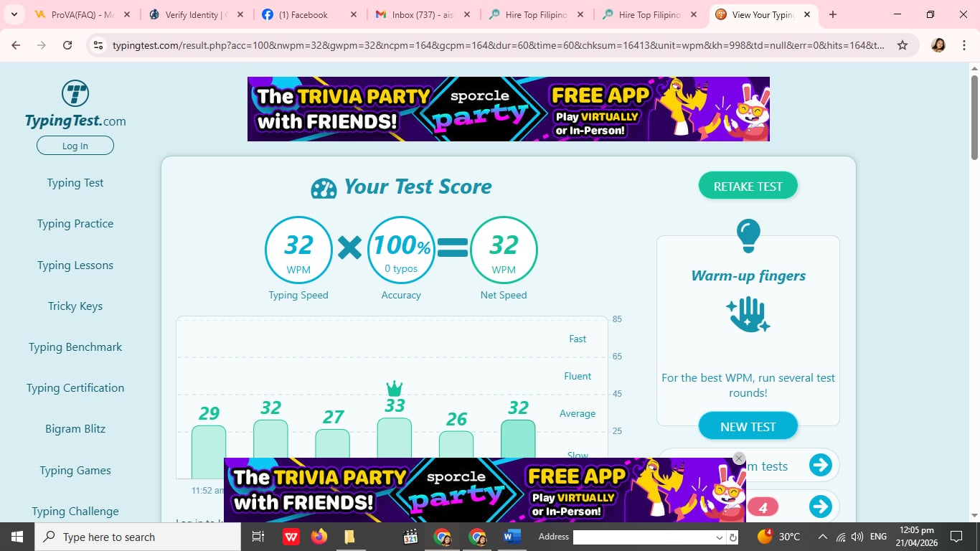The height and width of the screenshot is (551, 980).
Task: Click the NEW TEST button
Action: click(x=748, y=426)
